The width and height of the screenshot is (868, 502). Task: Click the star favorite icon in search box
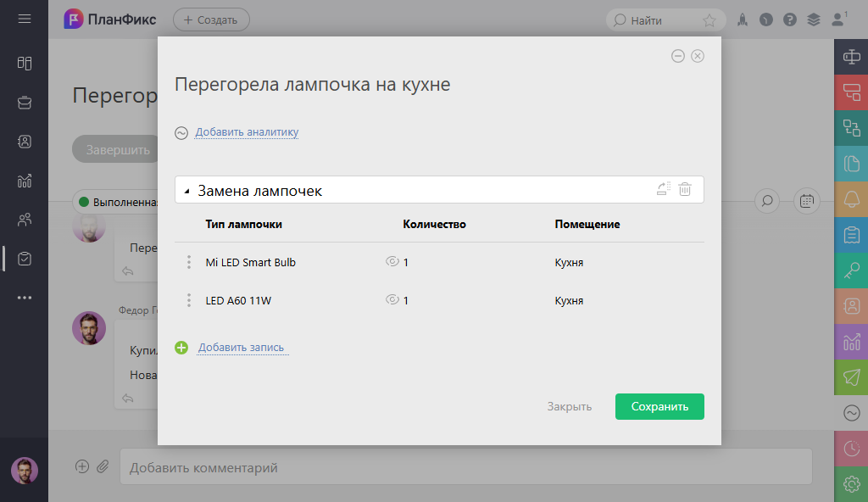pos(709,20)
